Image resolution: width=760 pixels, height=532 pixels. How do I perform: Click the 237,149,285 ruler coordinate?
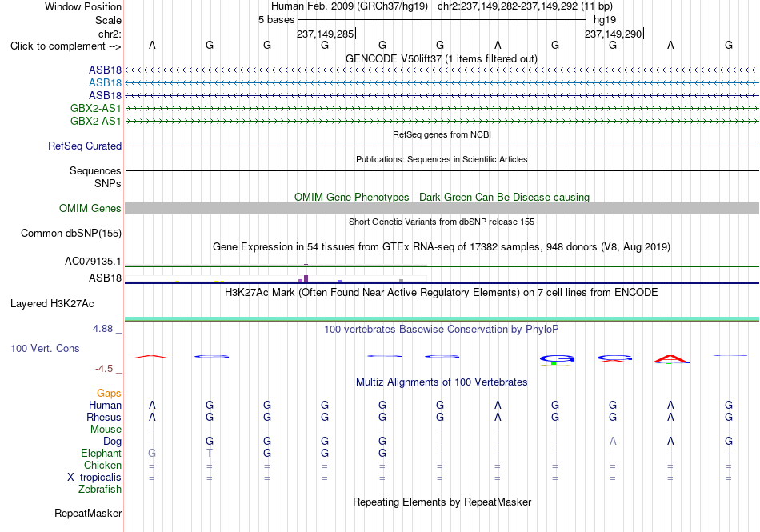coord(325,34)
